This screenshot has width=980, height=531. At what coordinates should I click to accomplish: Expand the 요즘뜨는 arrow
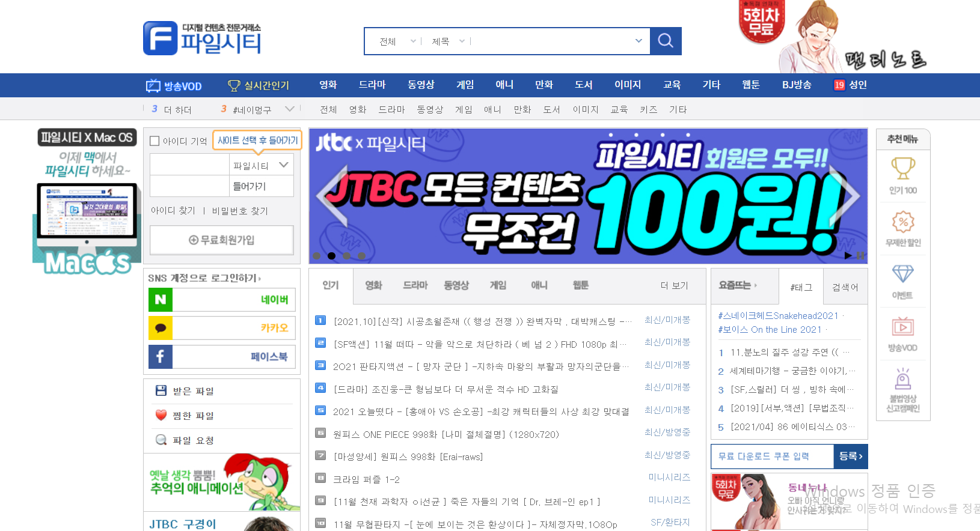(x=756, y=285)
